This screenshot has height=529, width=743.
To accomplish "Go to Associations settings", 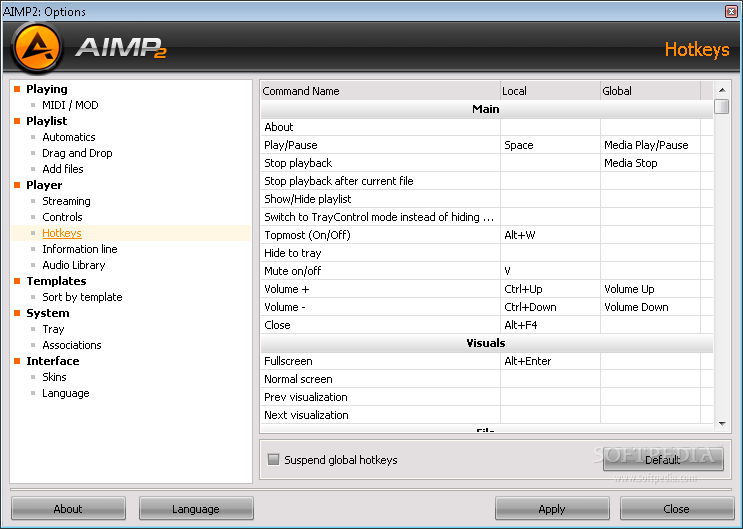I will pos(72,345).
